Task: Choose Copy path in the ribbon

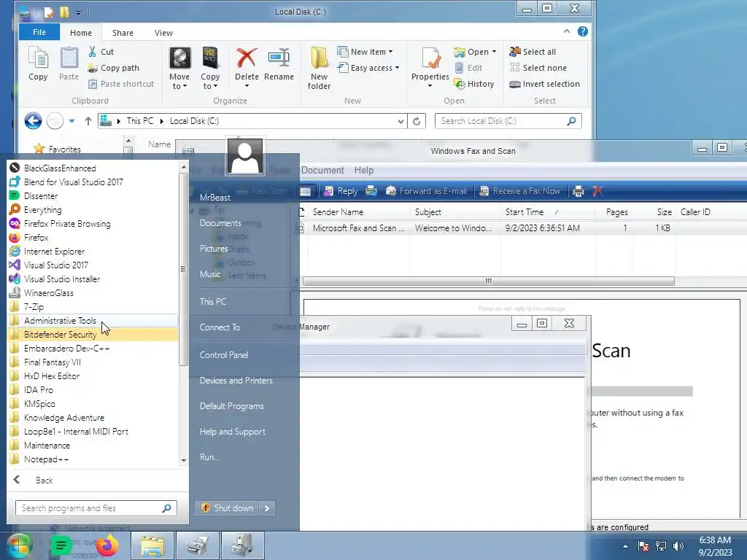Action: point(113,68)
